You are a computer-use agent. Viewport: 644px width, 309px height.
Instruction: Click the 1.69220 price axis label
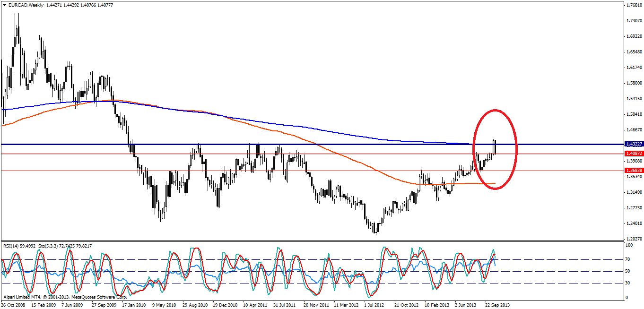click(634, 36)
